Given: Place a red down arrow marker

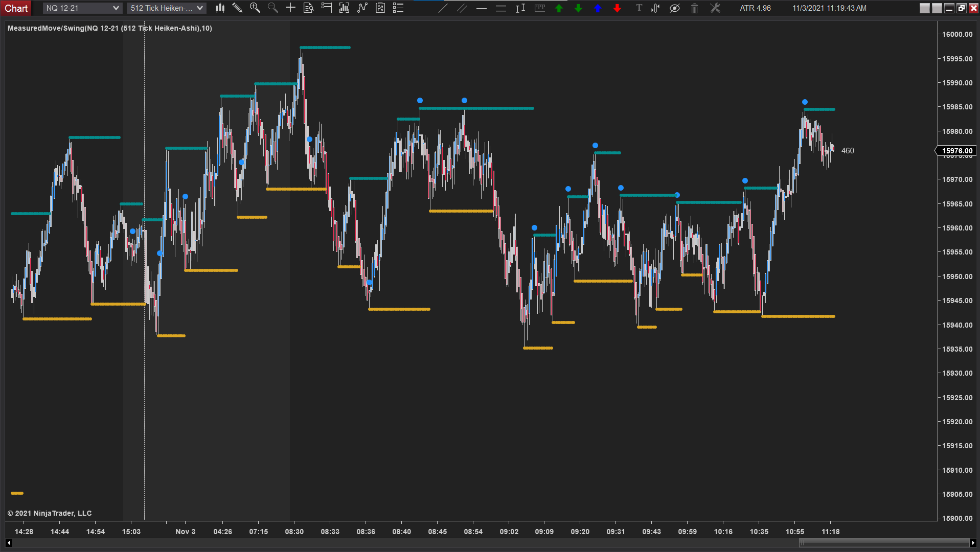Looking at the screenshot, I should [x=618, y=8].
